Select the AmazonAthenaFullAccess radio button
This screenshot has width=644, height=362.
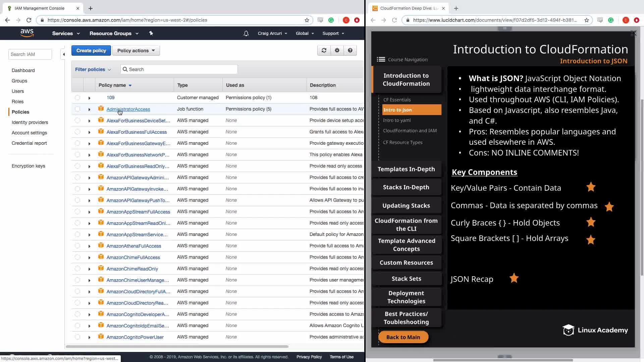[x=77, y=246]
